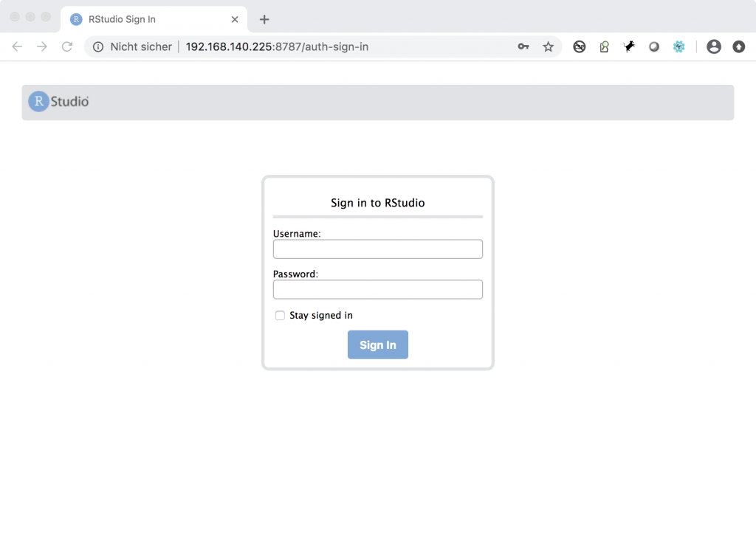Click the address bar URL
The width and height of the screenshot is (756, 537).
tap(278, 46)
